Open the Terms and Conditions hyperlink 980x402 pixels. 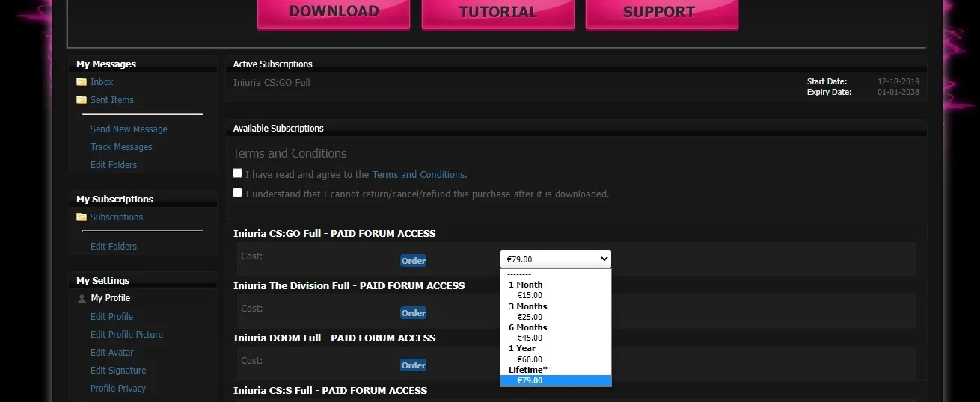point(419,175)
